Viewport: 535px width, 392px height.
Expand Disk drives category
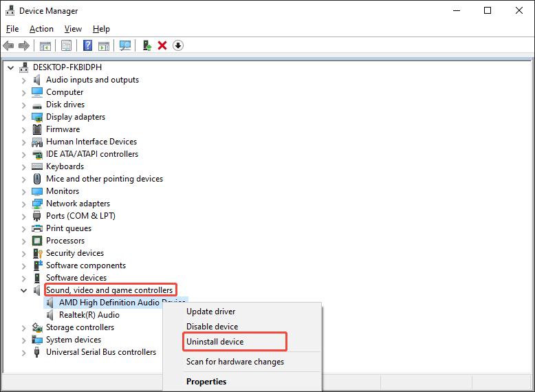point(23,105)
